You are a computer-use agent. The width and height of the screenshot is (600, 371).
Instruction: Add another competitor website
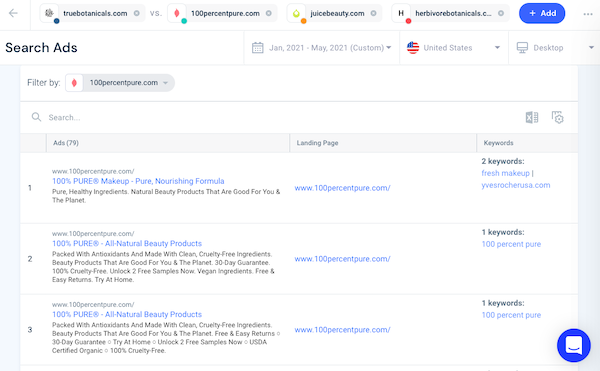coord(542,13)
